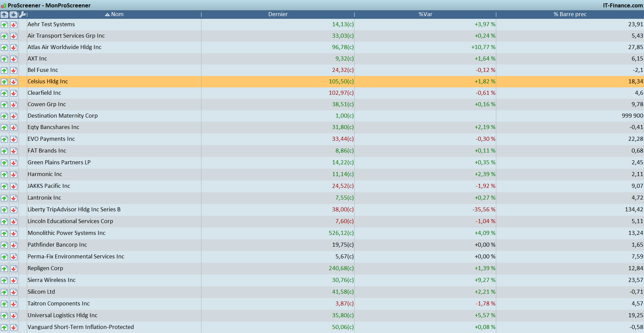The image size is (644, 333).
Task: Click the header blue down-arrow icon
Action: coord(13,14)
